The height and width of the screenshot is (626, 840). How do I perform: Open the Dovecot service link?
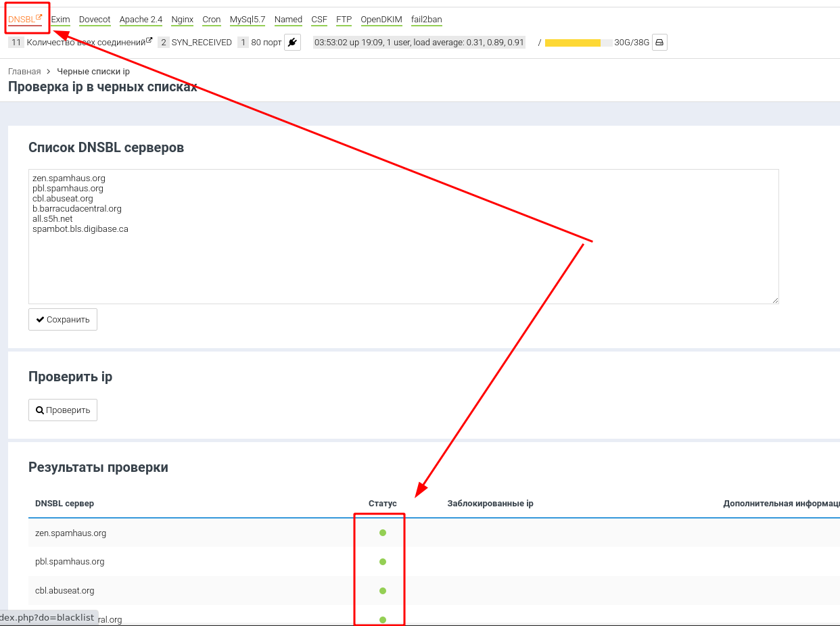pyautogui.click(x=95, y=20)
